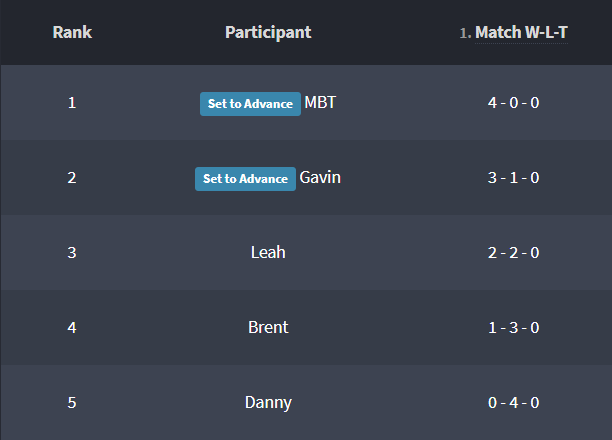Click rank number 2 cell
Viewport: 612px width, 440px height.
72,178
